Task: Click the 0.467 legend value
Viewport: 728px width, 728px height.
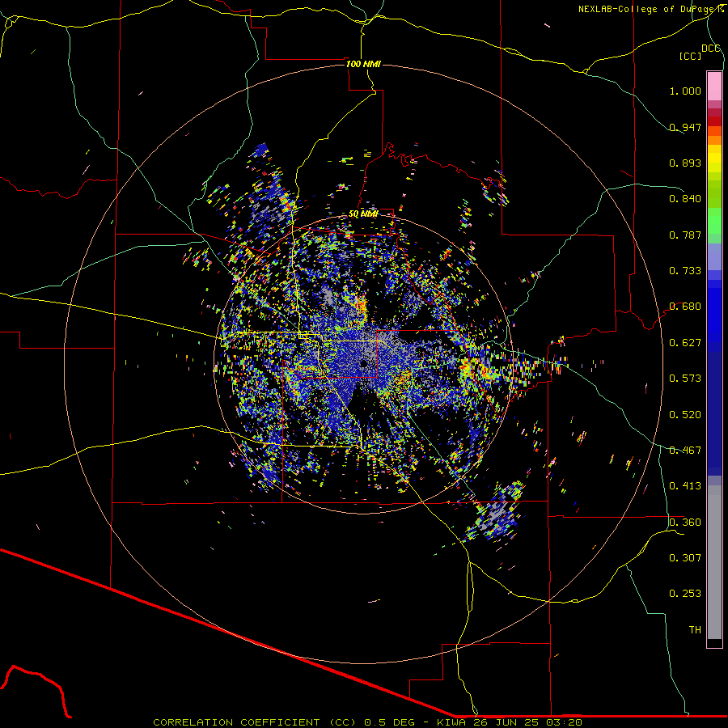Action: pos(685,451)
